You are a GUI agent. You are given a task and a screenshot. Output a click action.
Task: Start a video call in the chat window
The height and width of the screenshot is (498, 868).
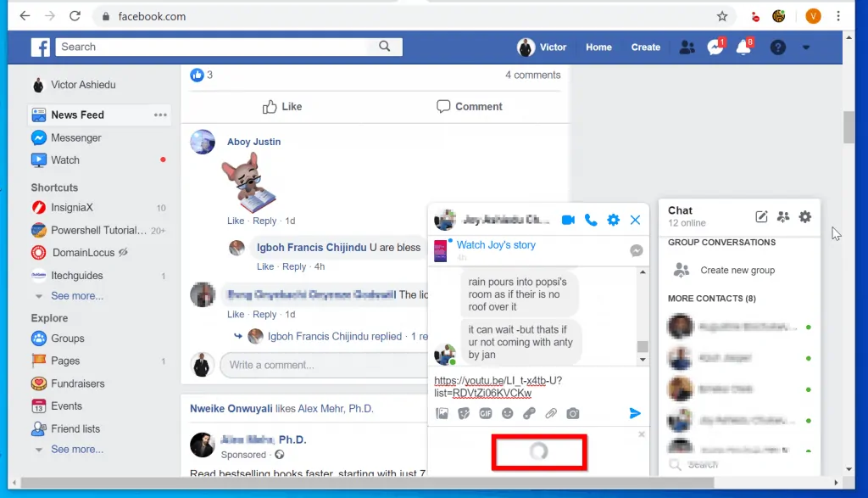tap(568, 220)
